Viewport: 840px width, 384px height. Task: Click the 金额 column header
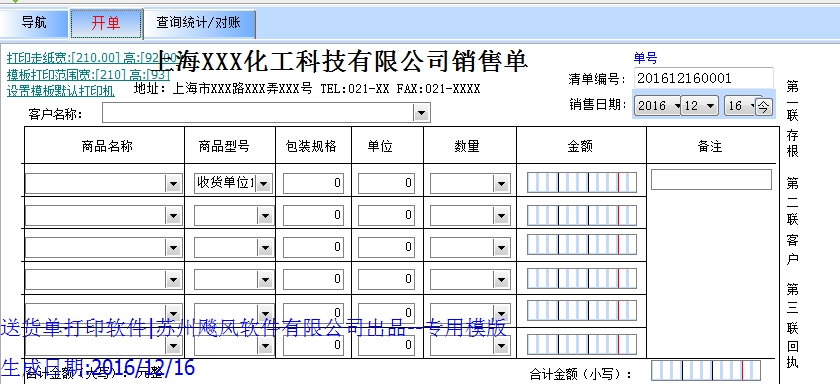(580, 146)
